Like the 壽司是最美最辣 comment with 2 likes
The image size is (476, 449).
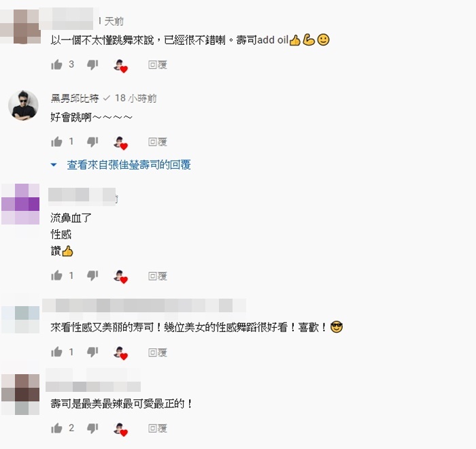[x=56, y=429]
